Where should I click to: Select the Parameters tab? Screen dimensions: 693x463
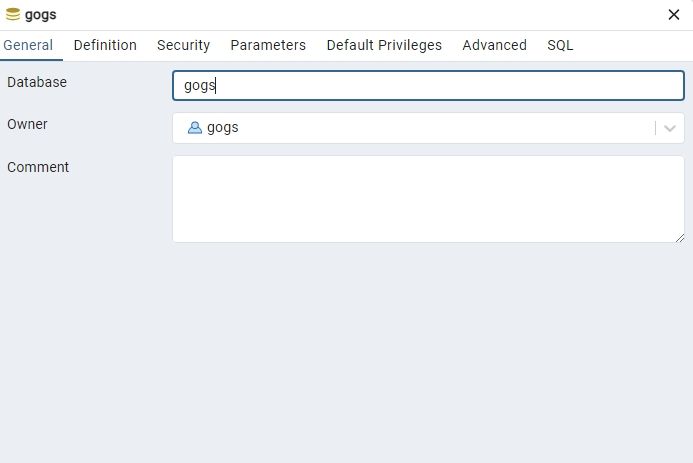tap(268, 45)
